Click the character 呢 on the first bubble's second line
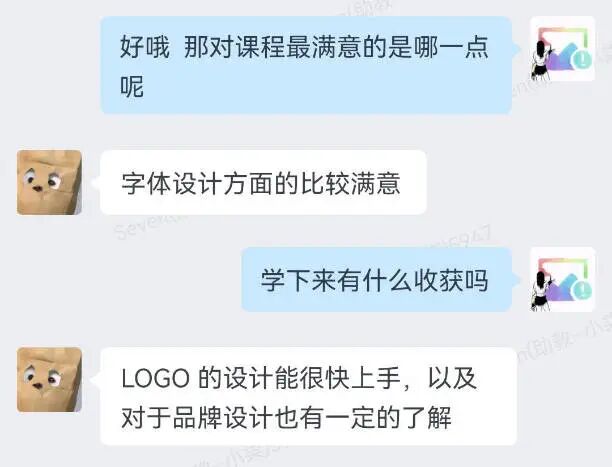This screenshot has height=467, width=612. click(x=132, y=86)
